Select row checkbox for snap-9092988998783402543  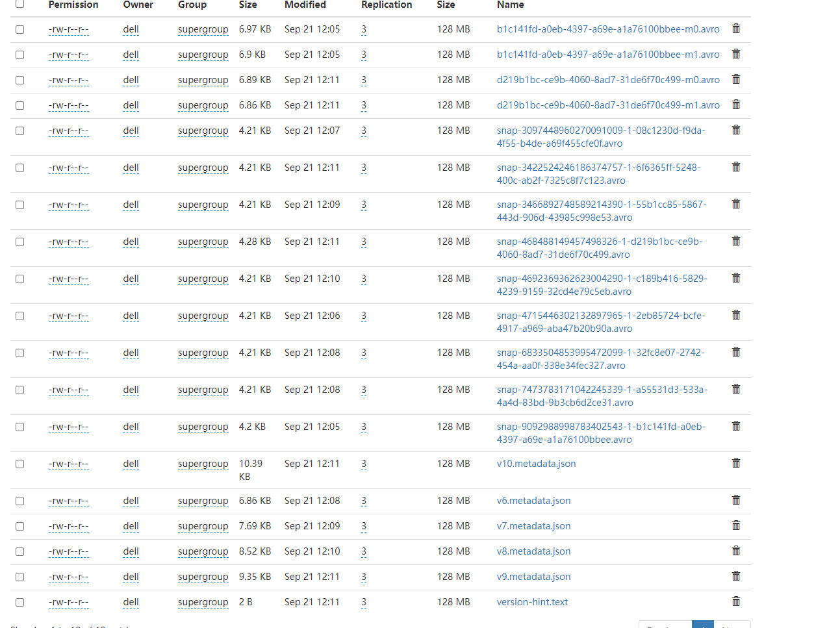[x=20, y=427]
